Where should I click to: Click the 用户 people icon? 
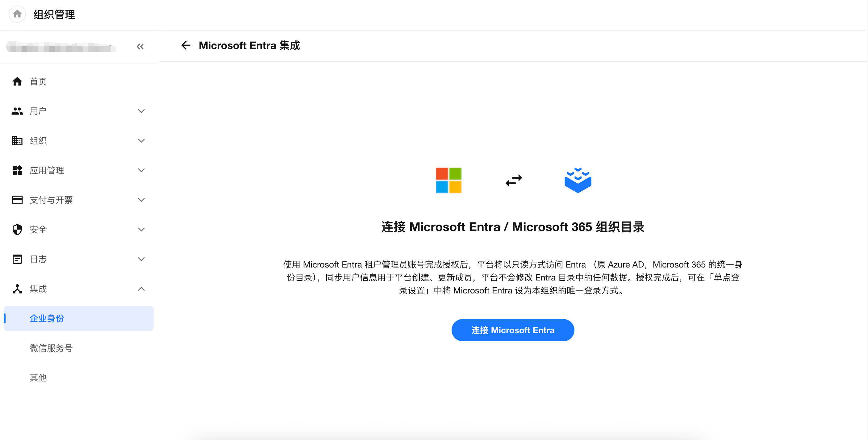click(17, 111)
